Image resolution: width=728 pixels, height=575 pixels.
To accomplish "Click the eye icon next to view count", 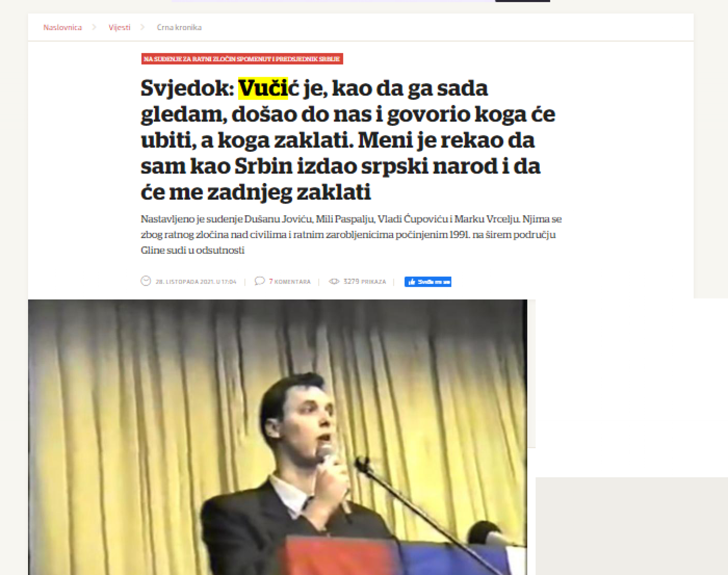I will [x=333, y=281].
